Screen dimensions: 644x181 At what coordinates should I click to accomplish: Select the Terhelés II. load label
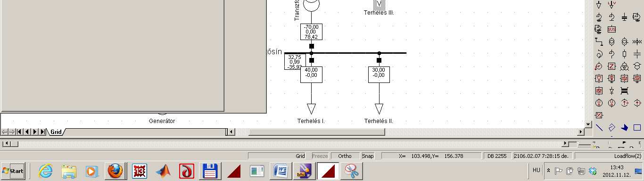(x=379, y=121)
